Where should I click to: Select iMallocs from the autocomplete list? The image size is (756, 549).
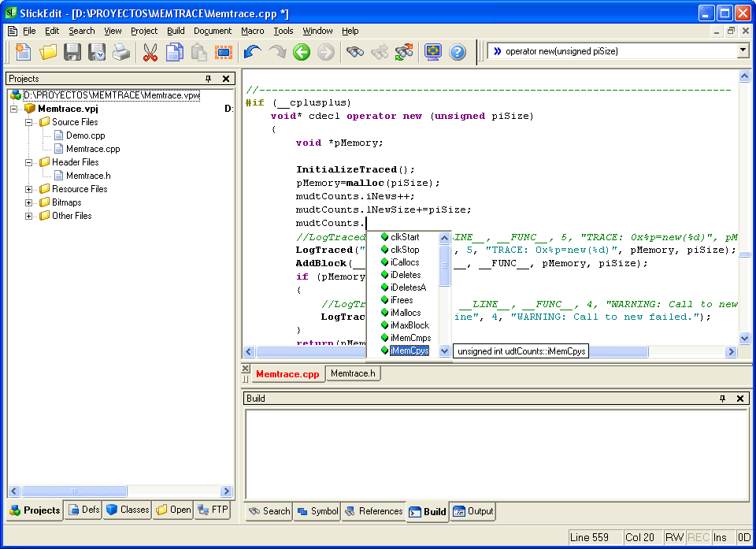click(x=406, y=313)
